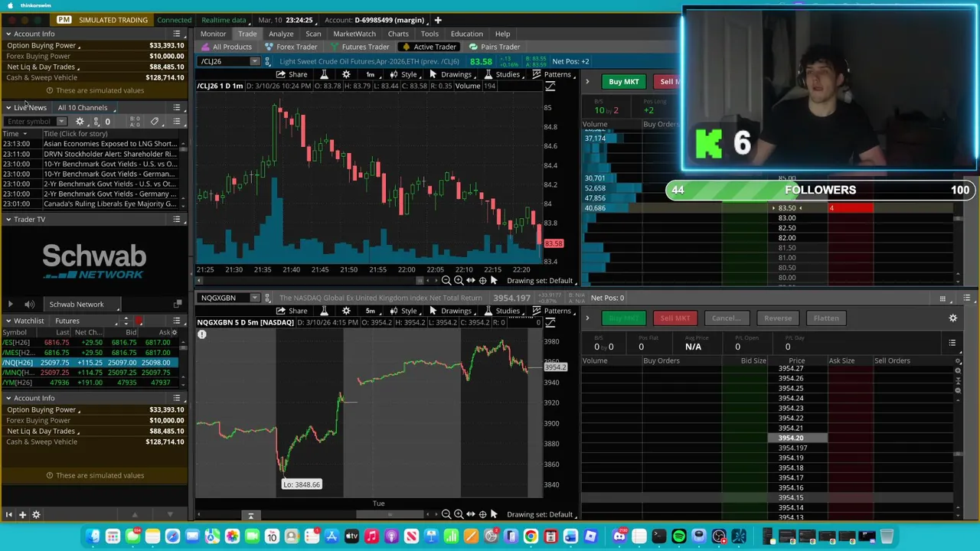The width and height of the screenshot is (980, 551).
Task: Open Spotify from the Dock
Action: [x=678, y=536]
